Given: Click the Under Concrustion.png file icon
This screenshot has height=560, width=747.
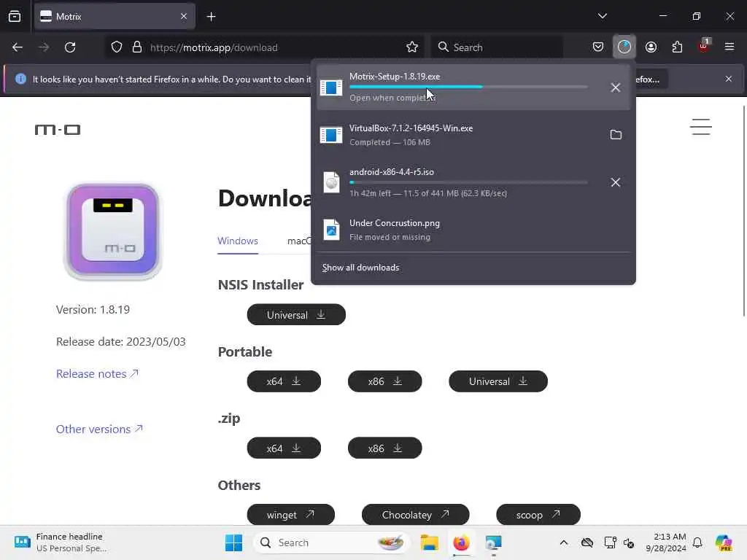Looking at the screenshot, I should [331, 230].
